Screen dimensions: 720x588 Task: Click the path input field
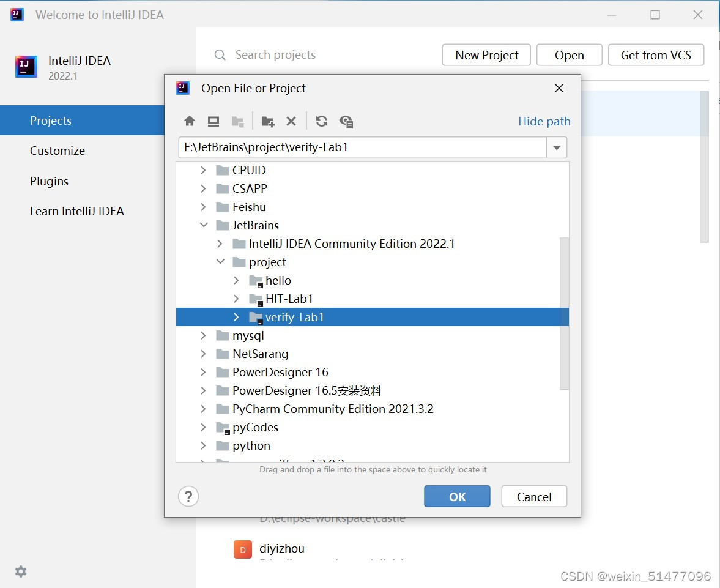362,147
